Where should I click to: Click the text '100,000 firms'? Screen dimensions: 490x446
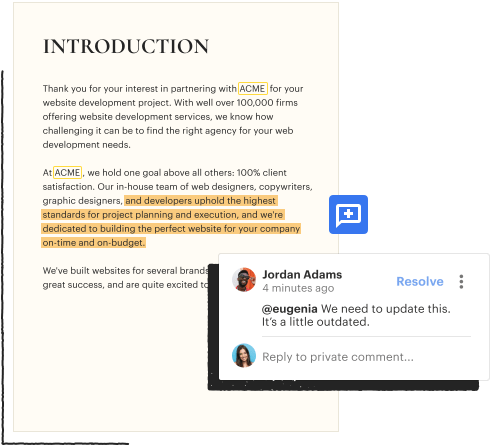click(x=267, y=103)
